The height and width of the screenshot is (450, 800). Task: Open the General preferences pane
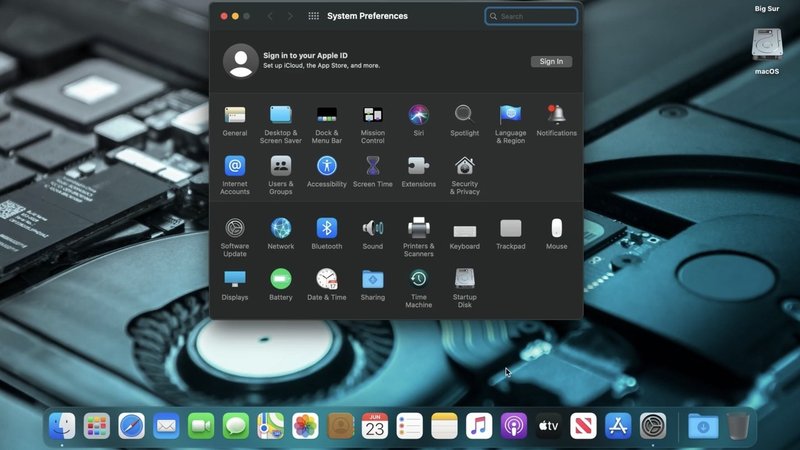[x=235, y=121]
